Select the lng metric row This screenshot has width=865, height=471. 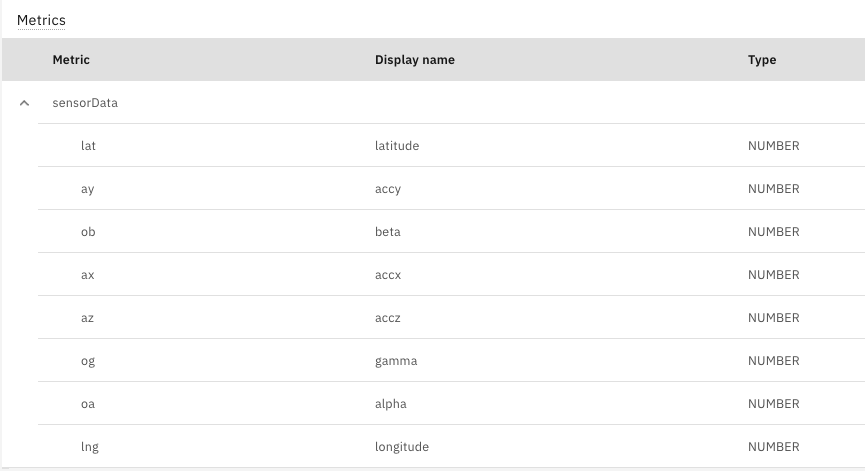[451, 447]
